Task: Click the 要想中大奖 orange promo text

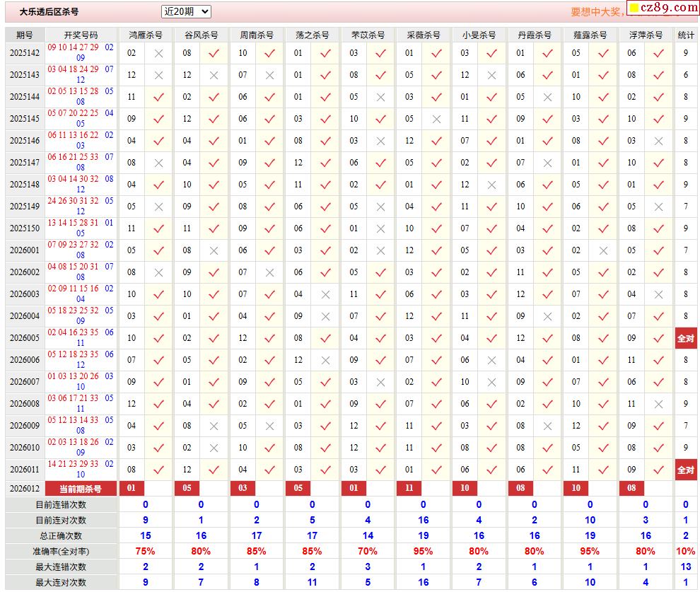Action: (596, 12)
